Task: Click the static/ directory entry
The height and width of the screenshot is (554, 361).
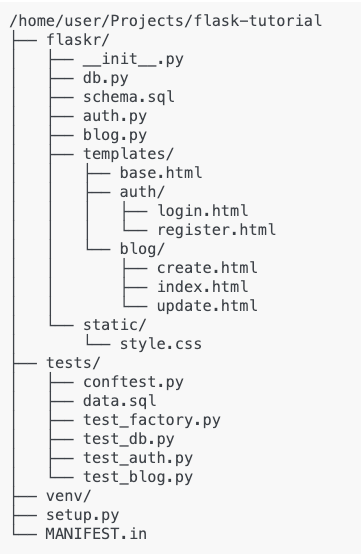Action: 115,325
